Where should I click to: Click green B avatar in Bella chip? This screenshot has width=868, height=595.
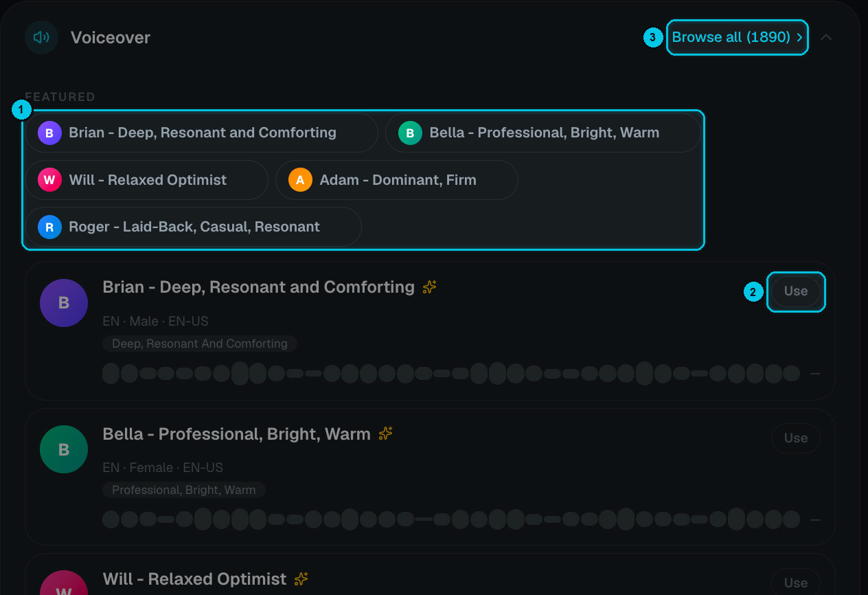410,133
